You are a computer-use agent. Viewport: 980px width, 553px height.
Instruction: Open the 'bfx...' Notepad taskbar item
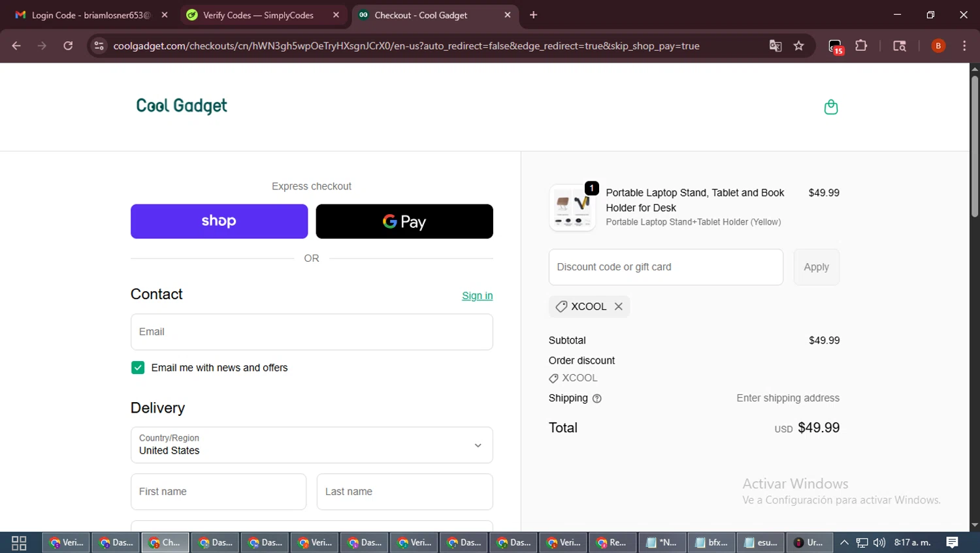[712, 543]
